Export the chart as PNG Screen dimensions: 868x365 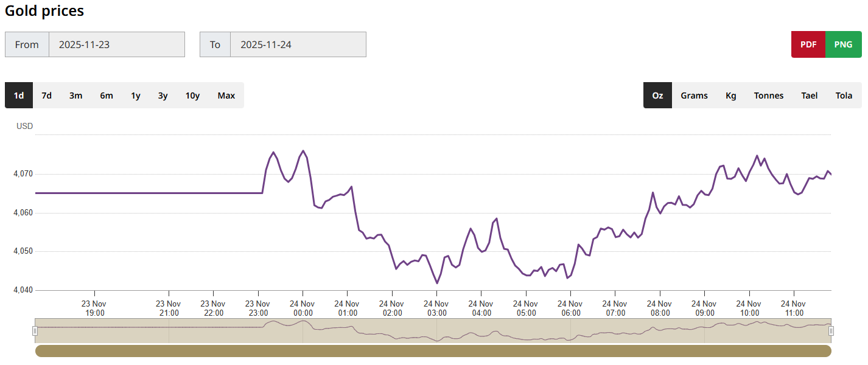[x=843, y=44]
